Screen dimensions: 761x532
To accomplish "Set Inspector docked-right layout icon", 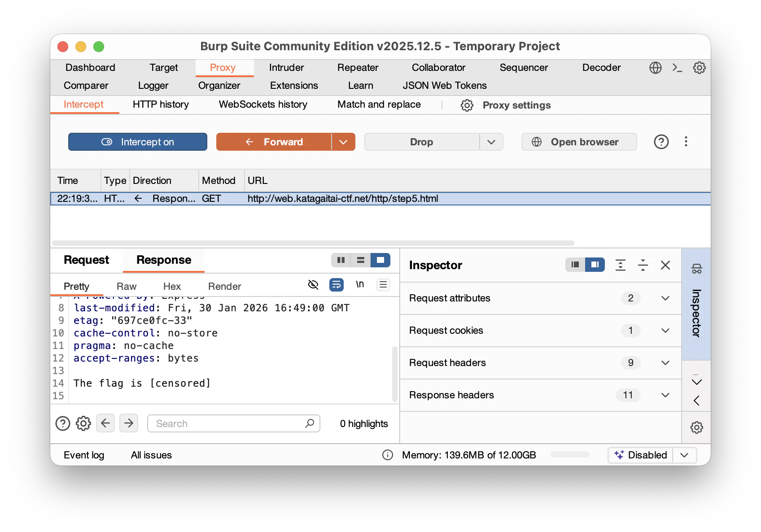I will coord(595,265).
